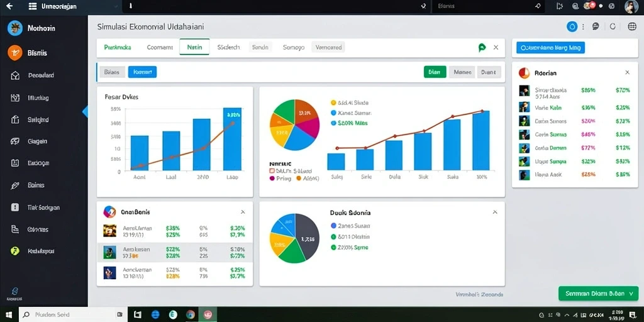Open the hamburger menu icon
Image resolution: width=644 pixels, height=322 pixels.
click(33, 6)
